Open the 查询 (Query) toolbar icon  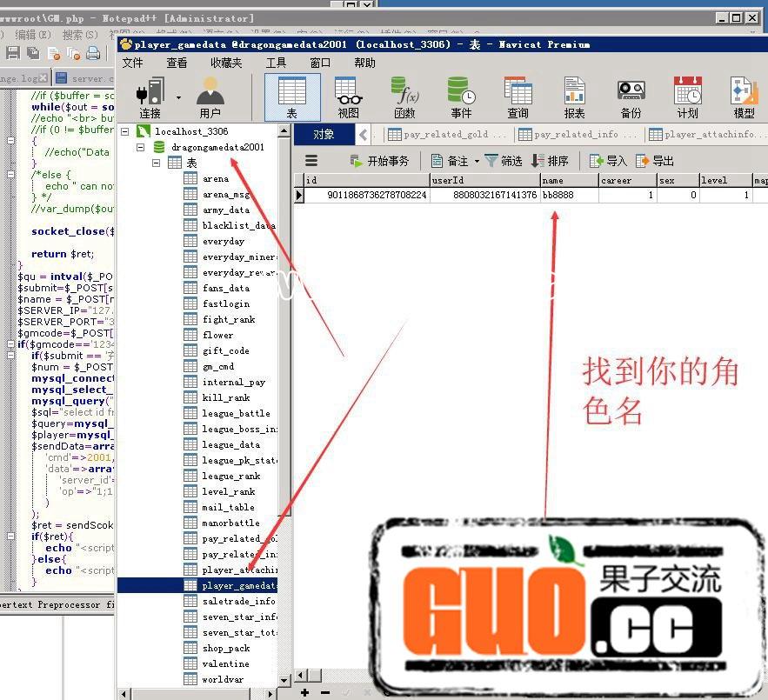(x=518, y=97)
